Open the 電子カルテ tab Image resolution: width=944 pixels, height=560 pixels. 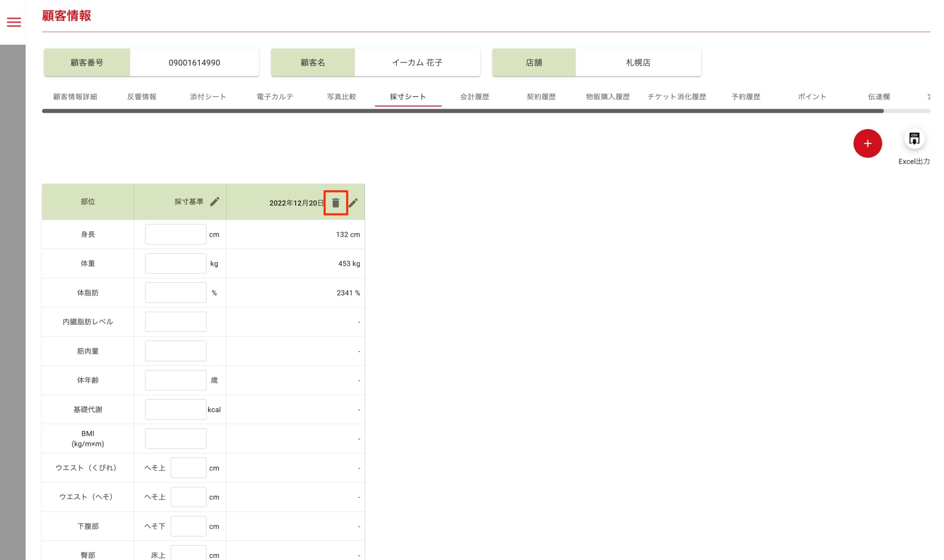[x=275, y=97]
